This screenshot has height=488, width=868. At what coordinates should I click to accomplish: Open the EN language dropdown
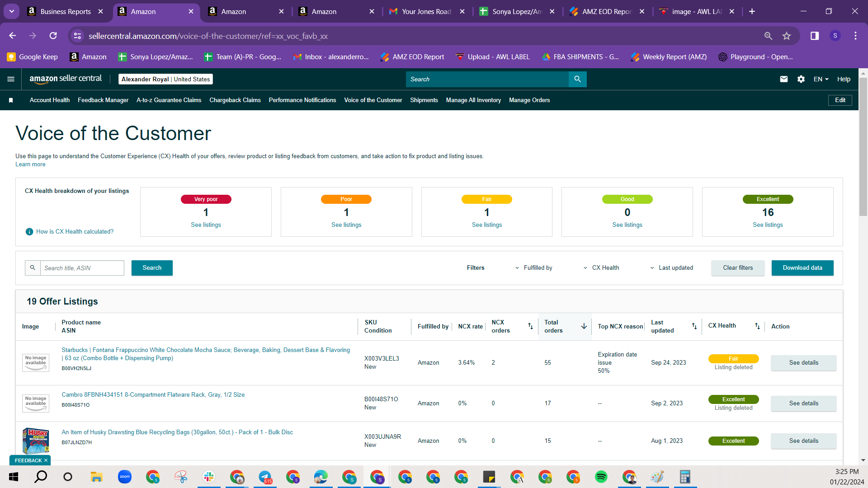(821, 79)
